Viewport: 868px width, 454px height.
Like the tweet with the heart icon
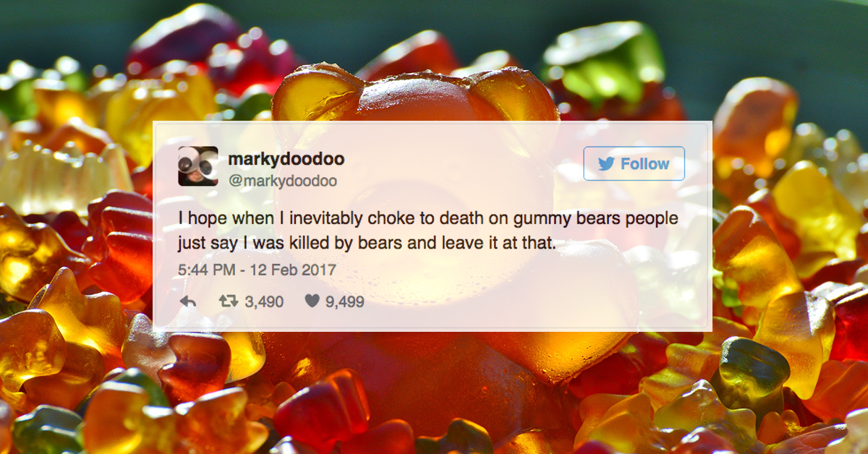click(312, 301)
